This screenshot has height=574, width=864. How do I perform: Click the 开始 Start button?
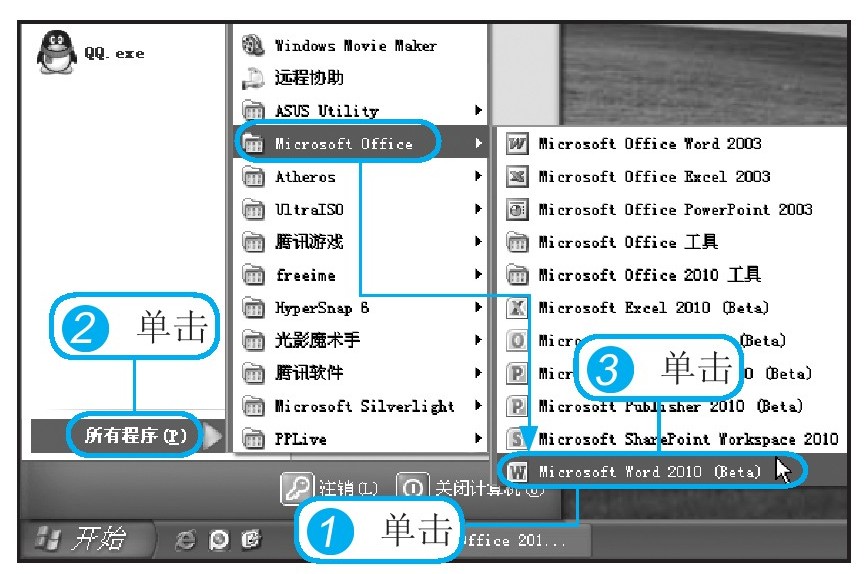[x=87, y=539]
